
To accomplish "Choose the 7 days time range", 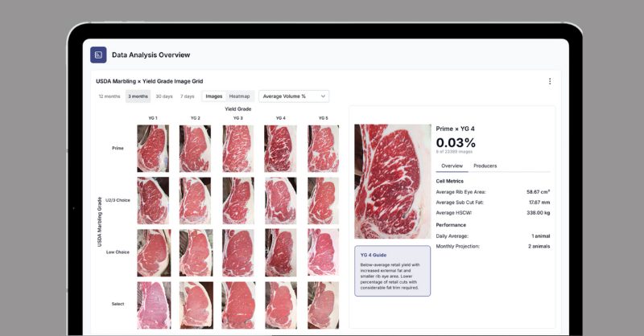I will click(x=188, y=96).
